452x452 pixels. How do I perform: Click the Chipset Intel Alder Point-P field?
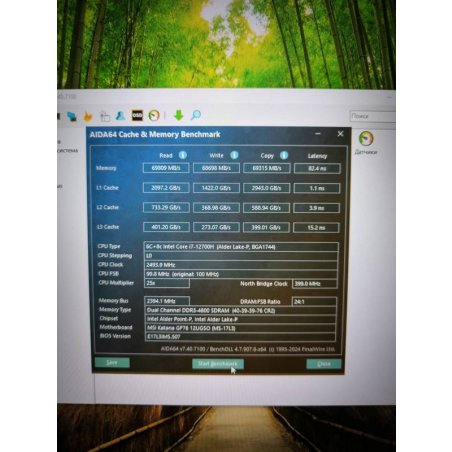(x=240, y=319)
